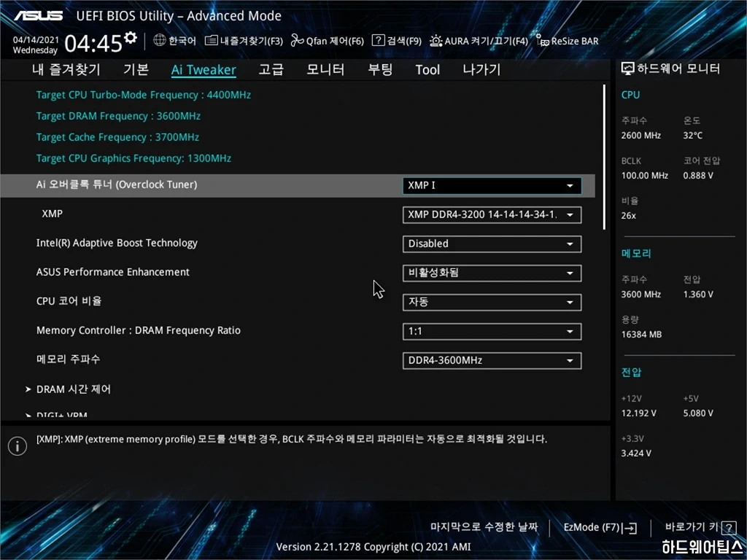Click the 100.00 MHz BCLK value
This screenshot has width=747, height=560.
645,175
